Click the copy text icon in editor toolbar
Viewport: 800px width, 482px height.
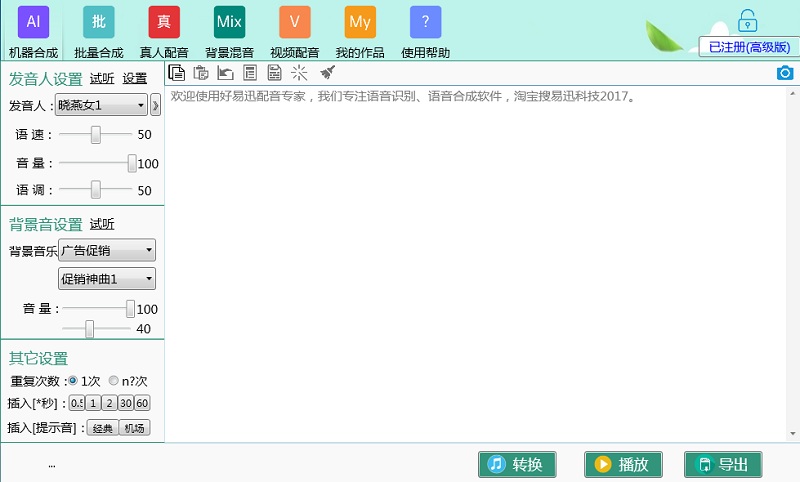pyautogui.click(x=177, y=72)
